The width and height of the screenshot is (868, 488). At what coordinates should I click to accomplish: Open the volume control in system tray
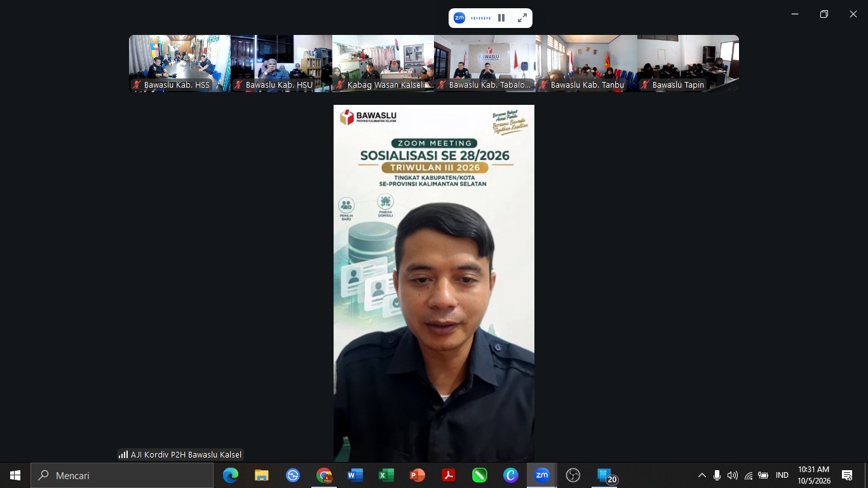click(733, 475)
